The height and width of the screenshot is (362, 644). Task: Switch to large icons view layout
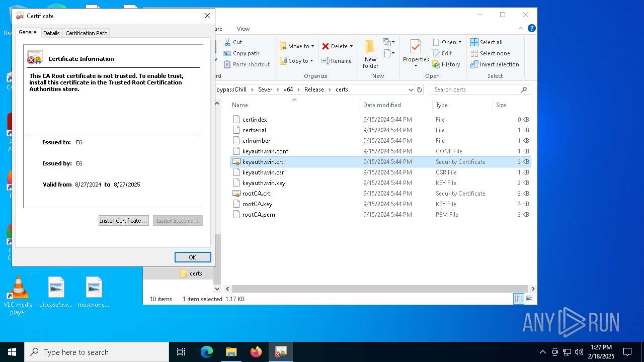pyautogui.click(x=529, y=299)
